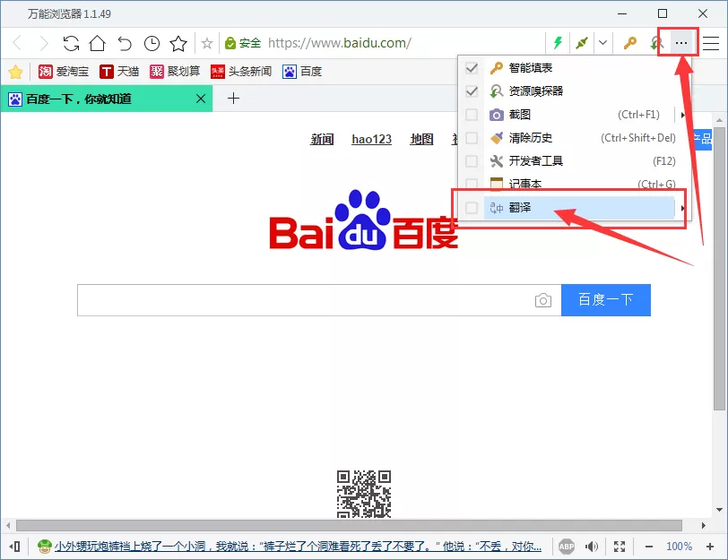Image resolution: width=728 pixels, height=560 pixels.
Task: Click the undo closed tab icon
Action: click(125, 43)
